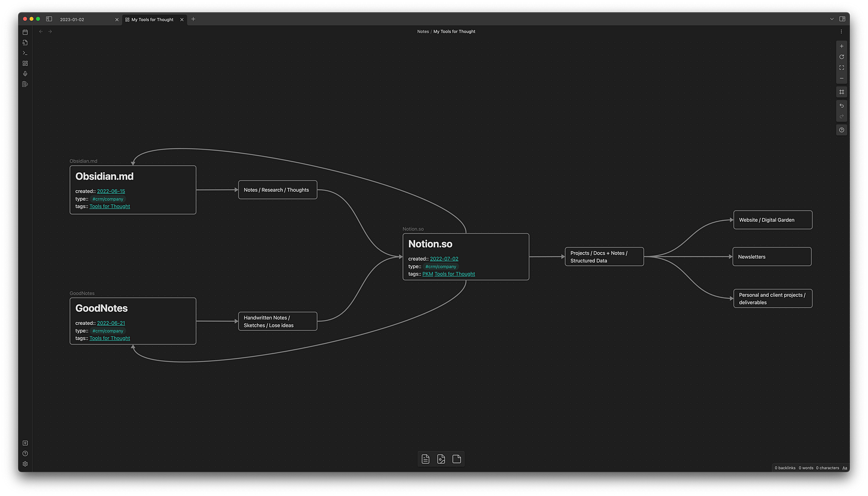868x496 pixels.
Task: Start the audio recorder microphone icon
Action: (25, 74)
